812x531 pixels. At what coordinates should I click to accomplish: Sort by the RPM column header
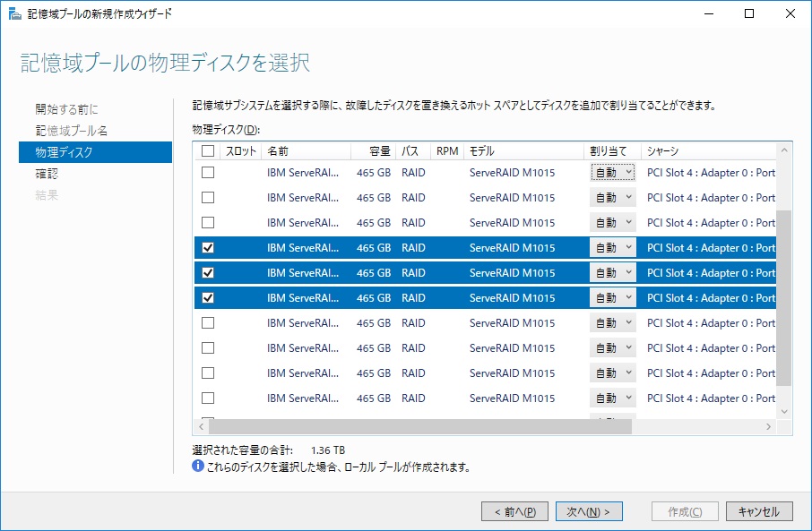coord(447,150)
